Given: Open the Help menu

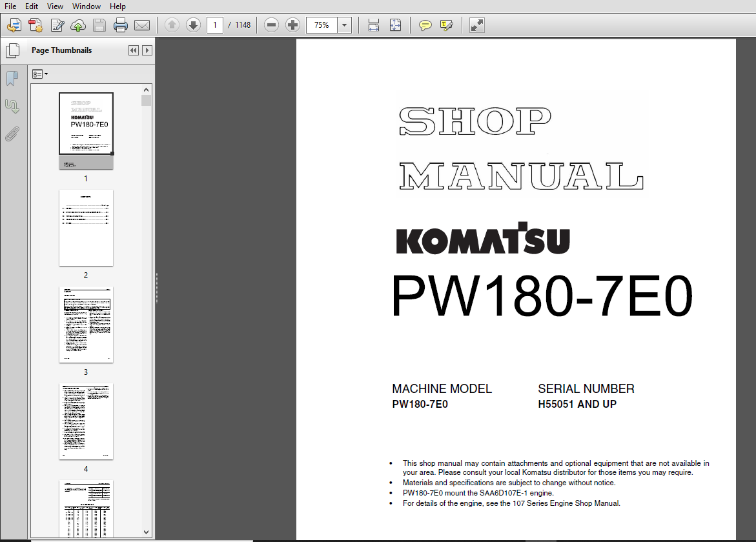Looking at the screenshot, I should pos(117,6).
